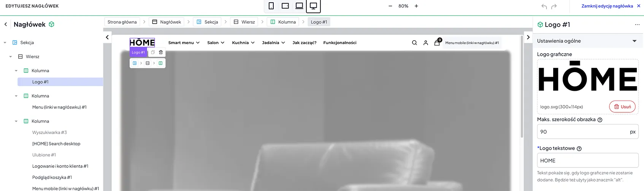The height and width of the screenshot is (191, 644).
Task: Click the user account icon in the preview
Action: point(426,43)
